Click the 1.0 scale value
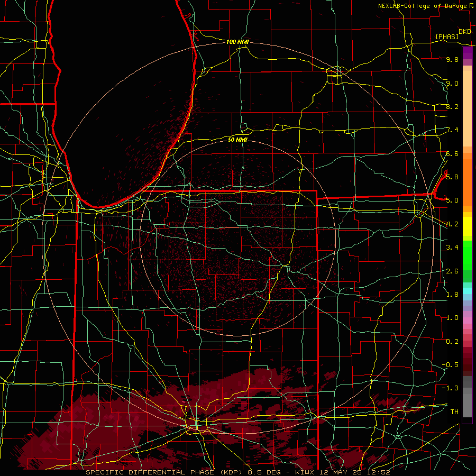This screenshot has width=476, height=476. point(452,317)
